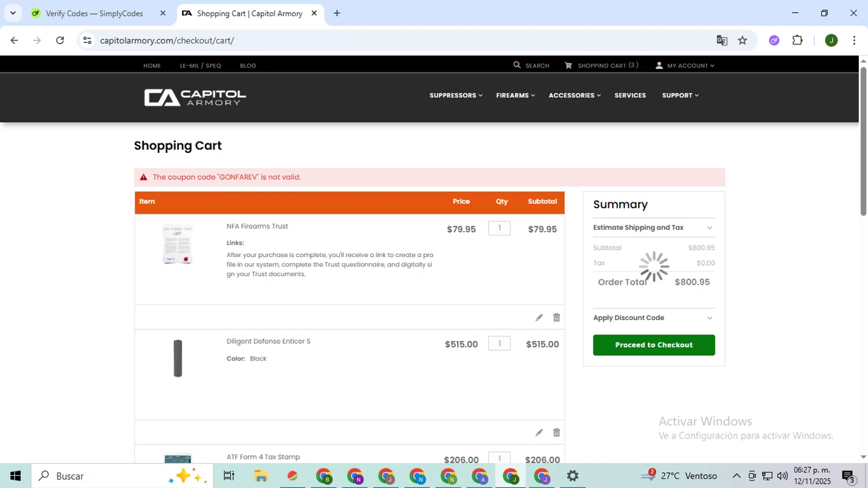The height and width of the screenshot is (488, 868).
Task: Click the Search text link in the top bar
Action: (537, 65)
